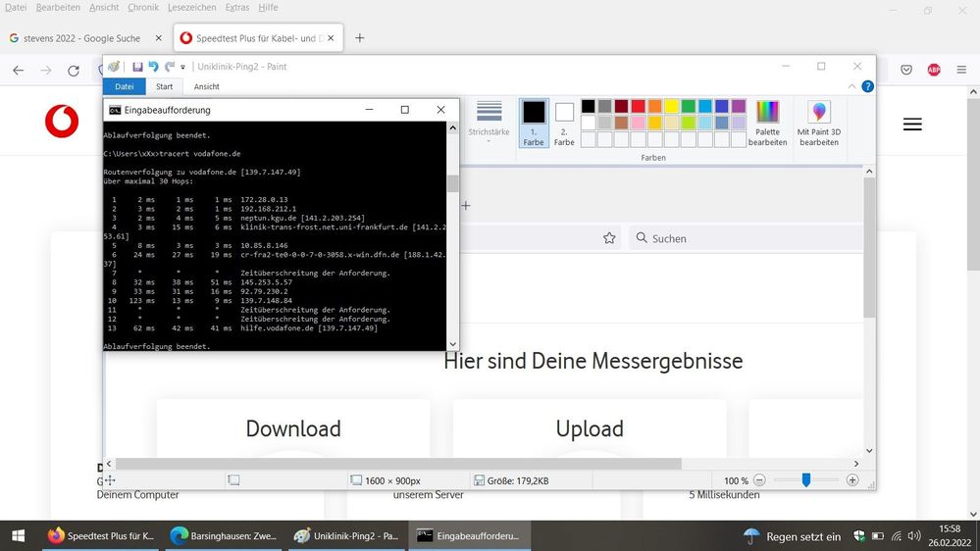Switch to Edge Barsinghausen taskbar button

coord(224,536)
